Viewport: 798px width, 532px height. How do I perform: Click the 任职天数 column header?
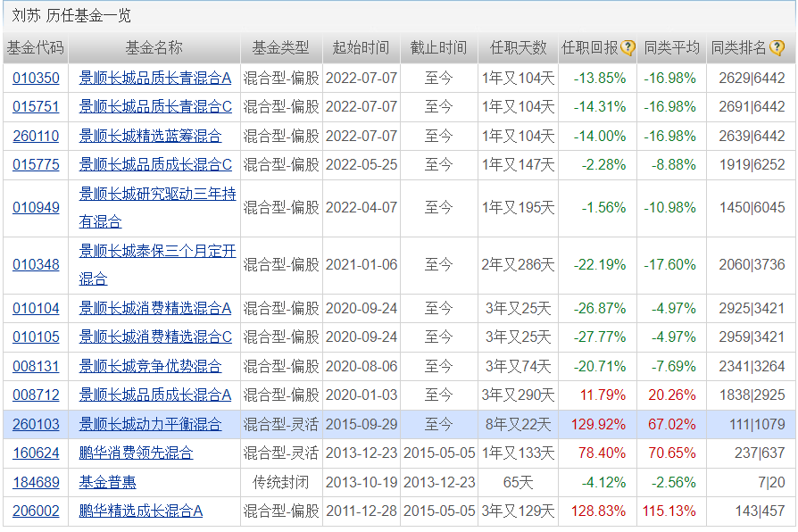pos(518,48)
